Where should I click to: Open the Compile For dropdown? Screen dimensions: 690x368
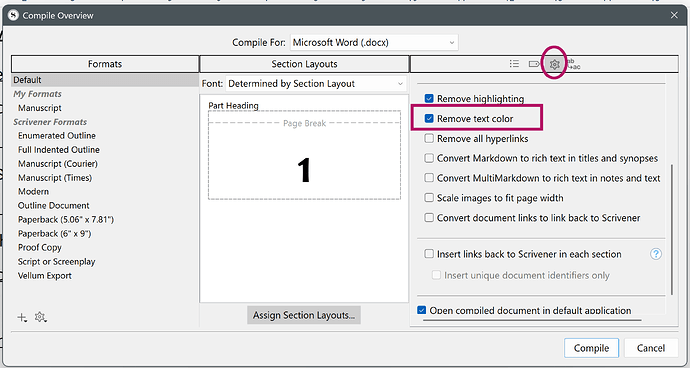point(374,43)
